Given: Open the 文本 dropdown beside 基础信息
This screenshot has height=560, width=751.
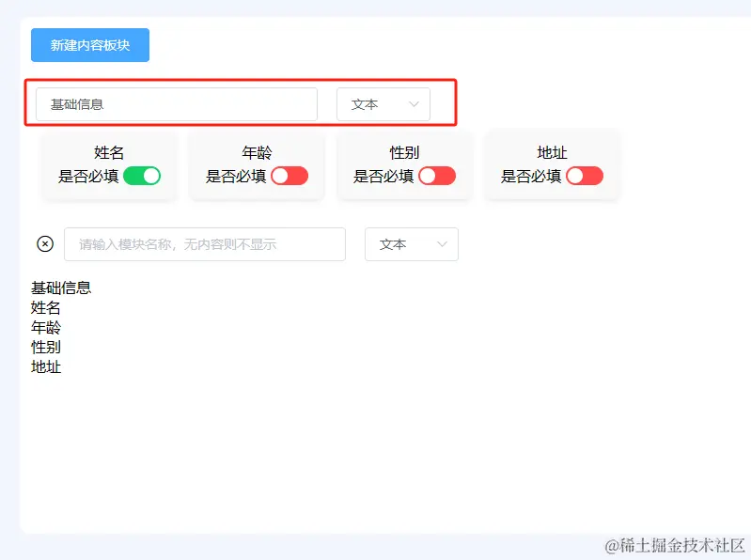Looking at the screenshot, I should [x=383, y=104].
